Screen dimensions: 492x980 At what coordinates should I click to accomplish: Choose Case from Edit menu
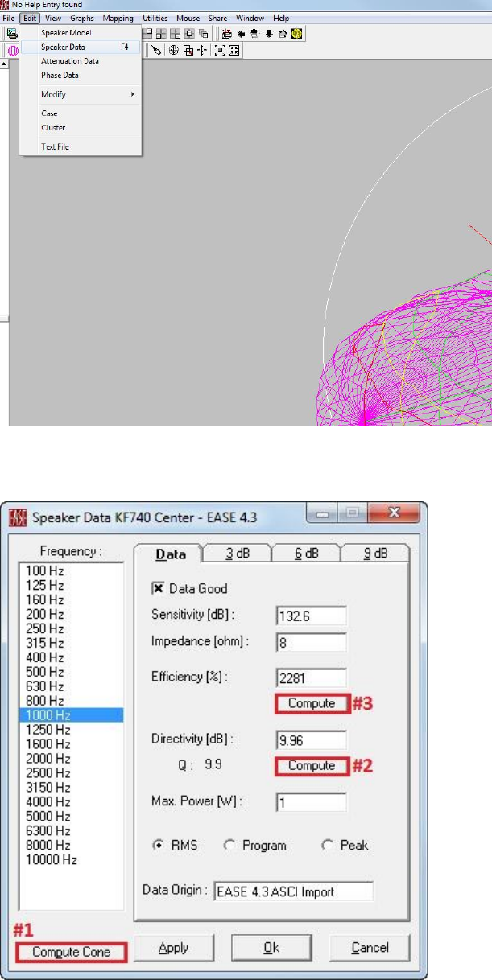coord(81,113)
